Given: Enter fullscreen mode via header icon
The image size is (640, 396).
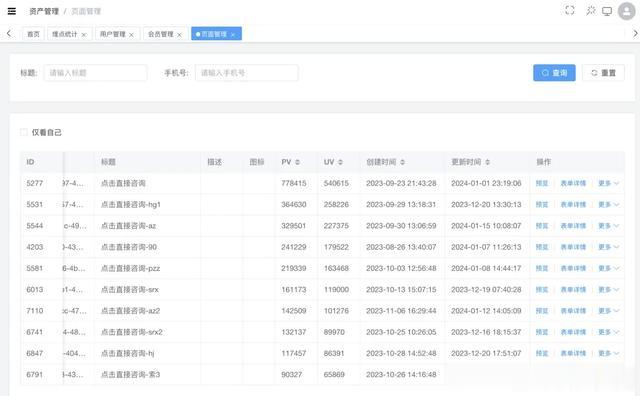Looking at the screenshot, I should [570, 11].
